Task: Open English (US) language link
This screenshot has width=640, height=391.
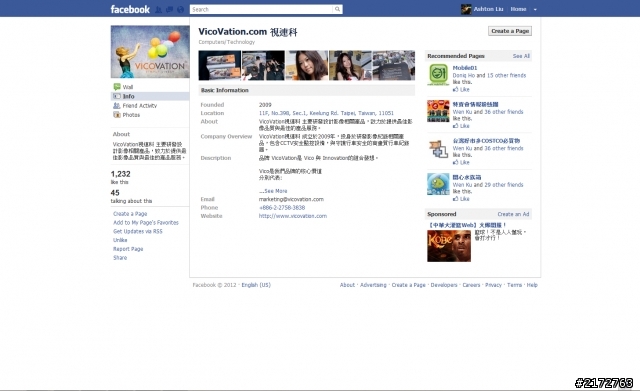Action: click(x=256, y=285)
